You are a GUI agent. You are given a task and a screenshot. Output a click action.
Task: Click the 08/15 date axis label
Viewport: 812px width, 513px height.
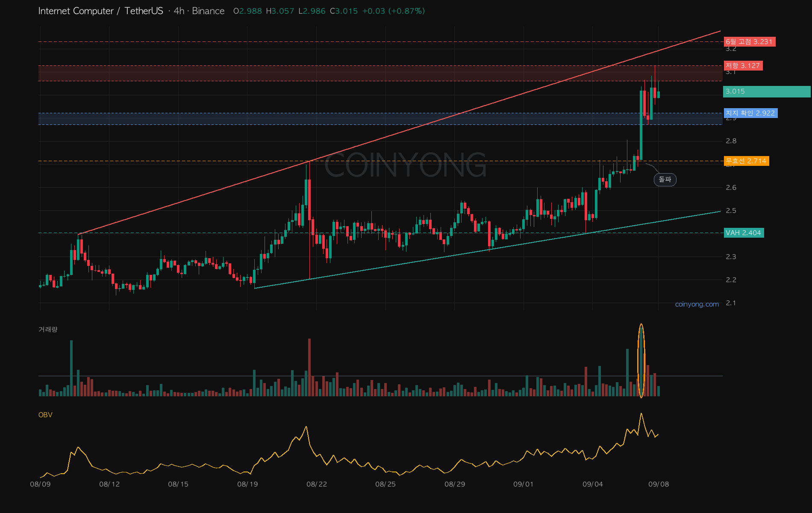(x=178, y=484)
